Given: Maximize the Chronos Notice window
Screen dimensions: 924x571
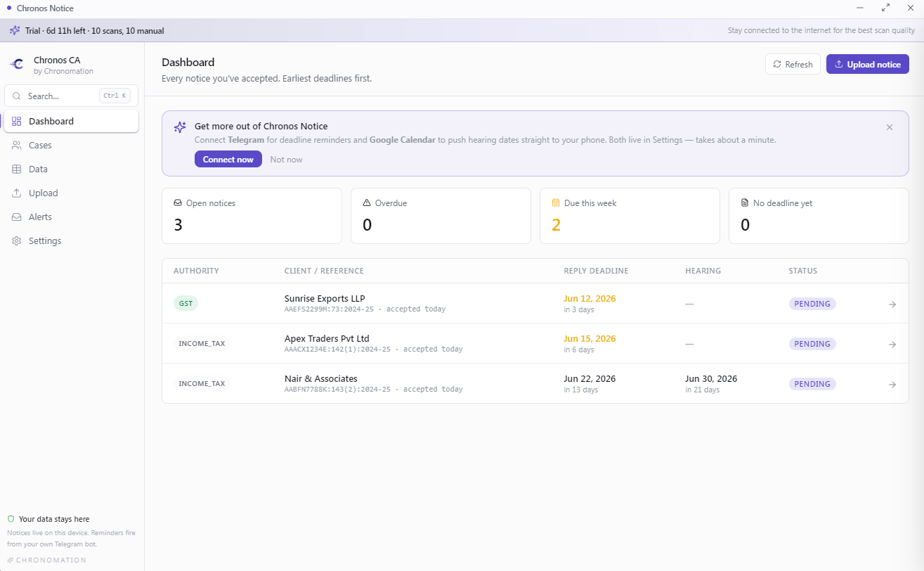Looking at the screenshot, I should point(885,8).
